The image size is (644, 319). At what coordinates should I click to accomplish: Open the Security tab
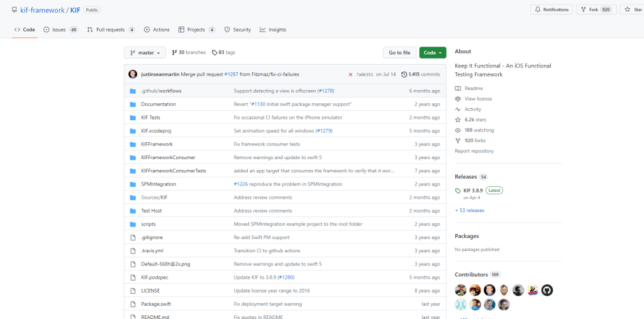click(237, 30)
